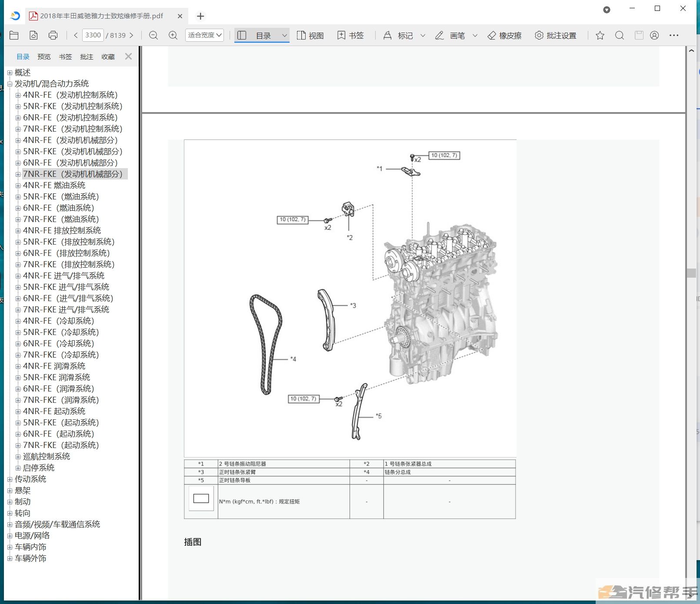The image size is (700, 604).
Task: Go to previous page arrow
Action: click(x=76, y=36)
